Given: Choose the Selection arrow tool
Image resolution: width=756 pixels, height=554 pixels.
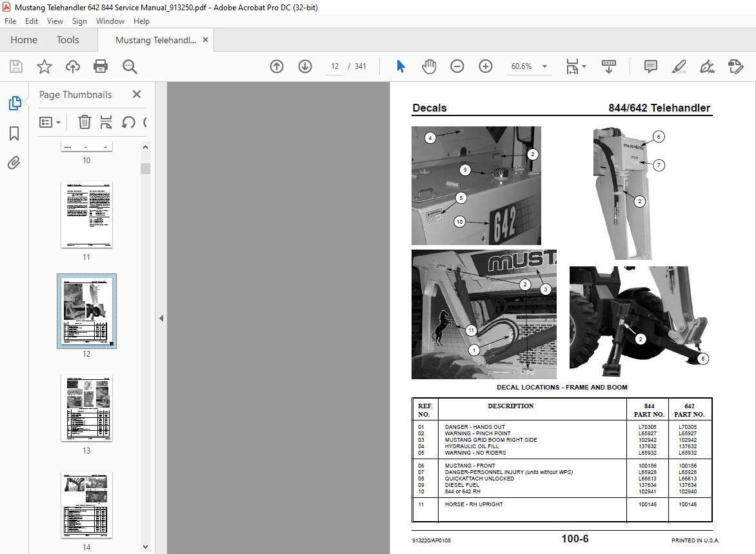Looking at the screenshot, I should pyautogui.click(x=401, y=66).
